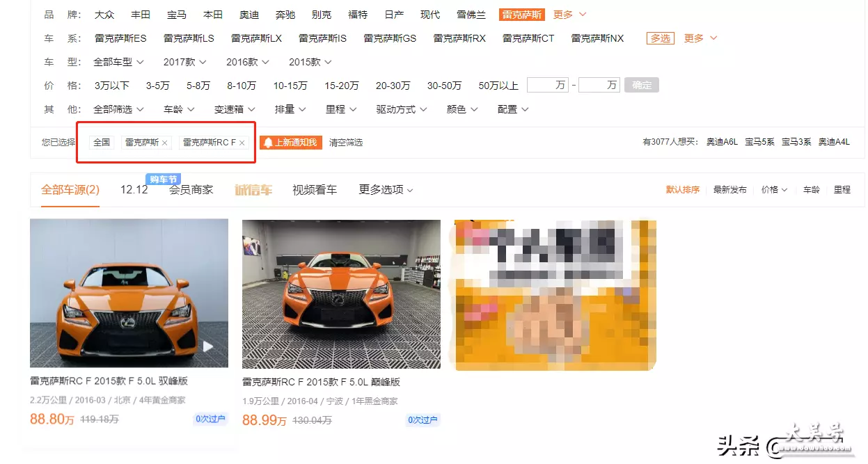Select brand 别克
868x464 pixels.
coord(322,15)
